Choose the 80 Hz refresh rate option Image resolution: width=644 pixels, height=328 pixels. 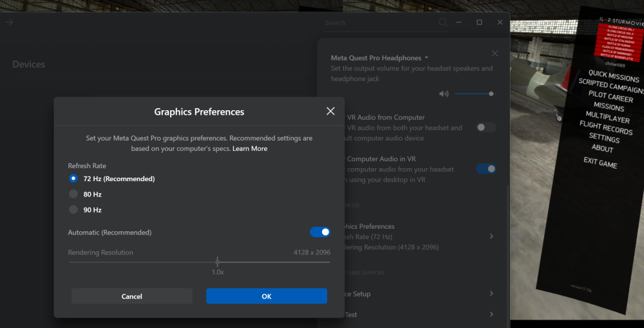coord(73,194)
